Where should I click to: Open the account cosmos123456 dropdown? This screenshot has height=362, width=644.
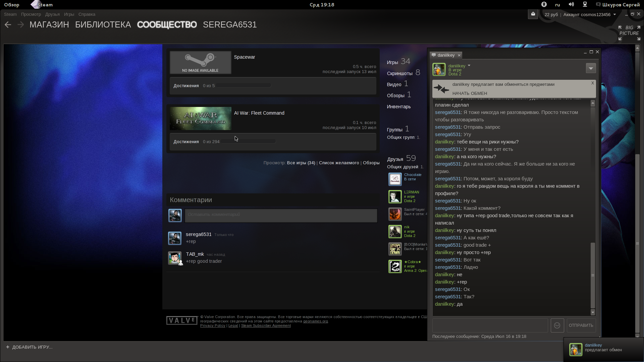coord(590,14)
